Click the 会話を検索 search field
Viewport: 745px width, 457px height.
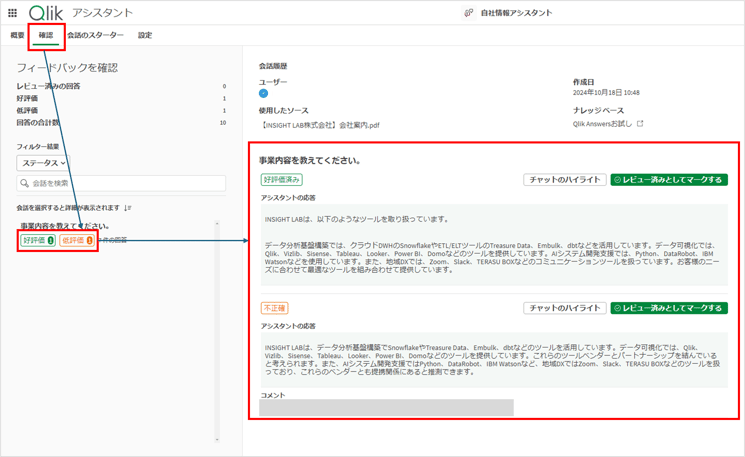[121, 183]
